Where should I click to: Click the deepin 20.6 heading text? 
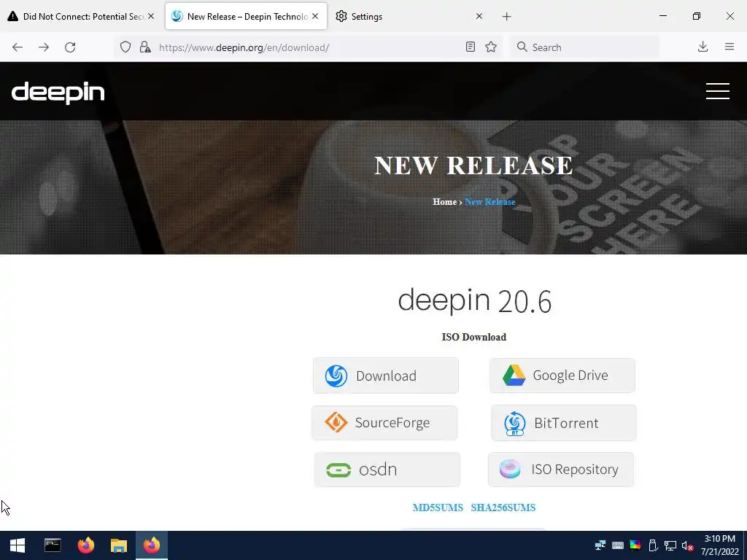coord(474,300)
